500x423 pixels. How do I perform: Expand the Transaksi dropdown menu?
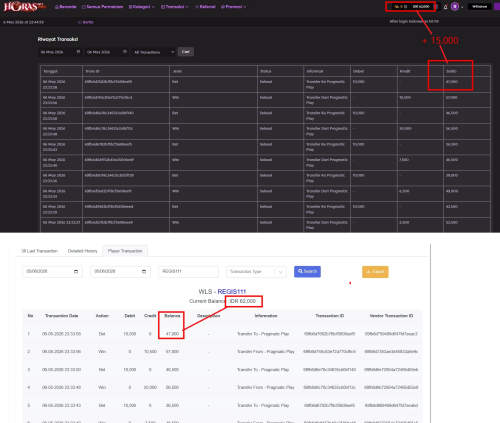pyautogui.click(x=175, y=7)
